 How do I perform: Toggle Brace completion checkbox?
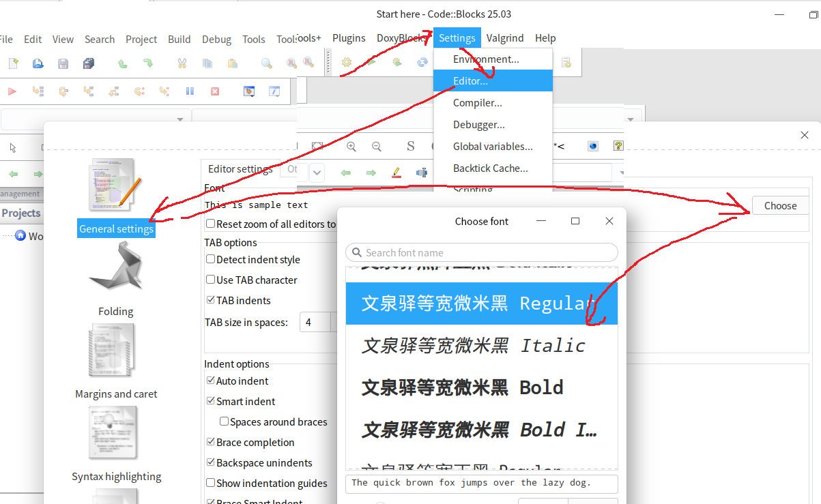211,442
